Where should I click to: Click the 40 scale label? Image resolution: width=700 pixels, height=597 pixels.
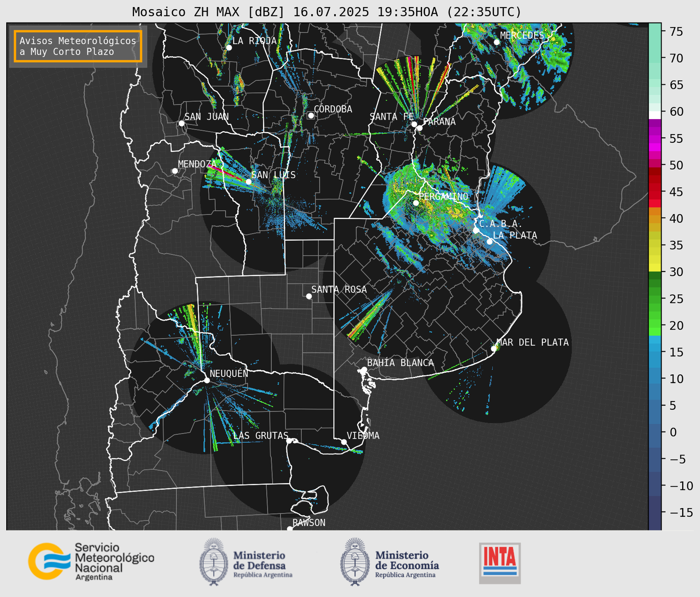click(x=676, y=219)
